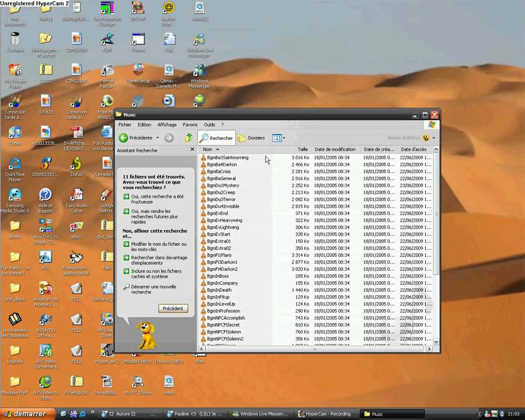
Task: Select the Les manuels de l'utilisateur desktop icon
Action: click(15, 325)
